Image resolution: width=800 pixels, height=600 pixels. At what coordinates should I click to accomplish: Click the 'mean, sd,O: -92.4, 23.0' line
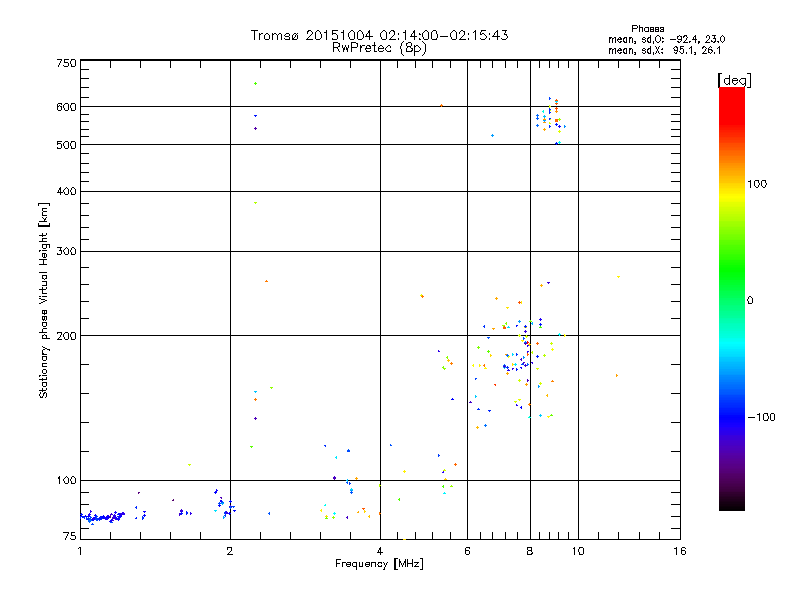point(666,39)
